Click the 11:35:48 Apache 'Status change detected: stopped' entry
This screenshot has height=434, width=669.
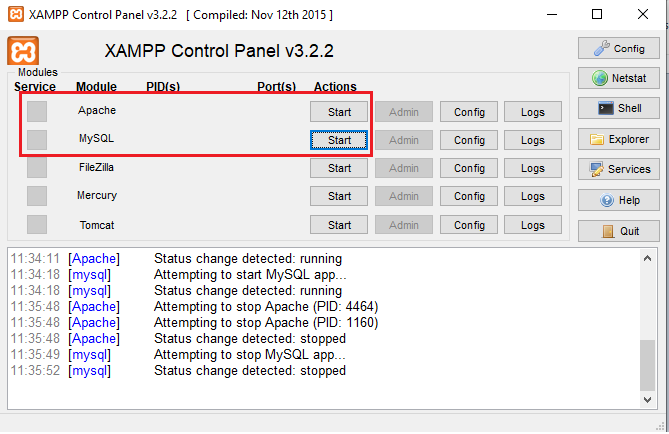178,338
